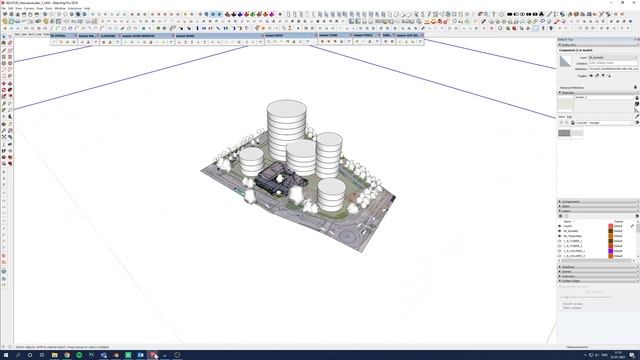Check Smooth normals option
Viewport: 640px width, 360px height.
[x=560, y=304]
